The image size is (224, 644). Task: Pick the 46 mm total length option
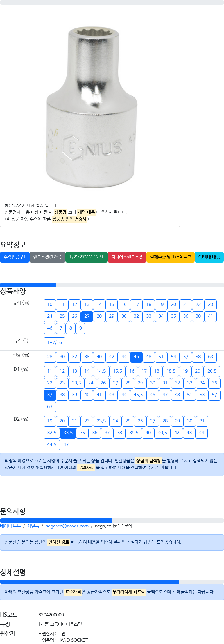(x=136, y=357)
